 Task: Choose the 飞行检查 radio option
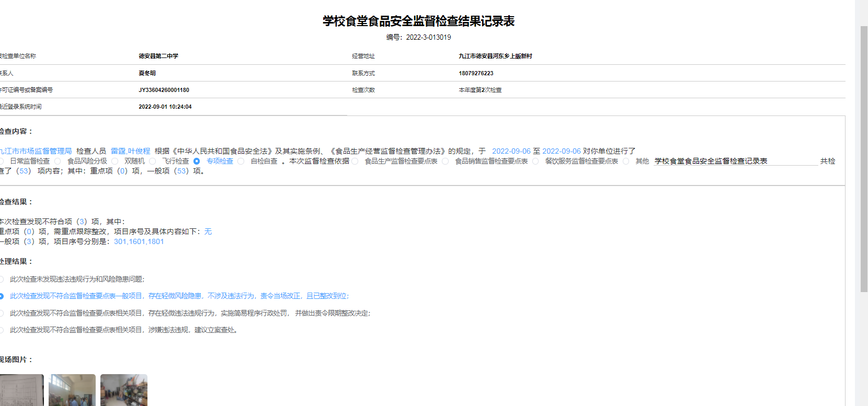click(x=152, y=161)
